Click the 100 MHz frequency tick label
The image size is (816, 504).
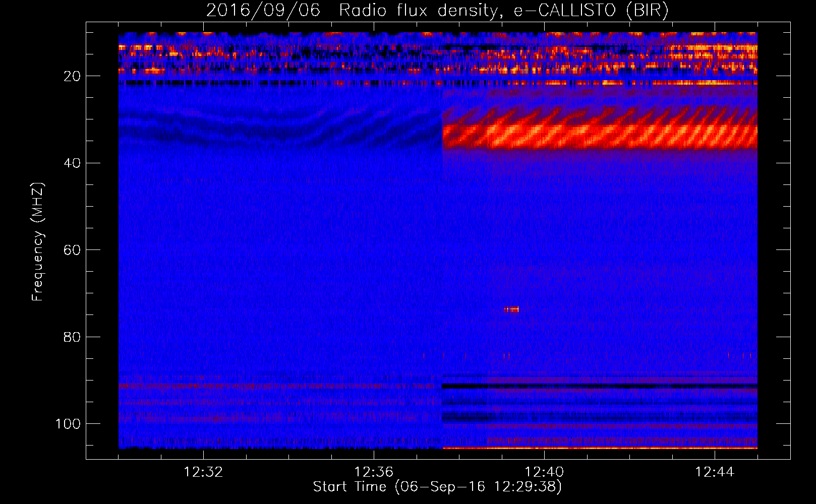(68, 424)
